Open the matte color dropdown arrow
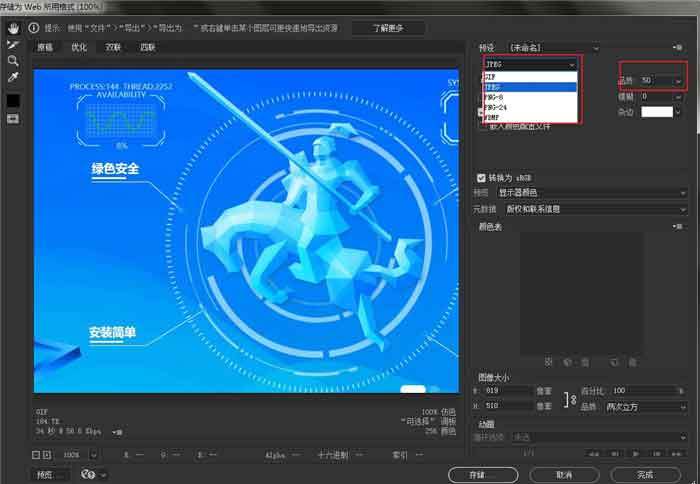This screenshot has width=700, height=484. click(678, 112)
